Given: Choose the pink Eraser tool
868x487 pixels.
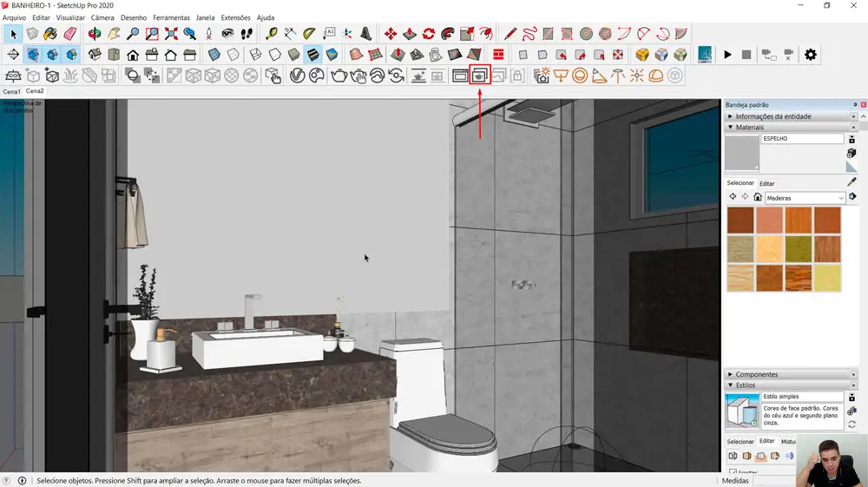Looking at the screenshot, I should 69,35.
